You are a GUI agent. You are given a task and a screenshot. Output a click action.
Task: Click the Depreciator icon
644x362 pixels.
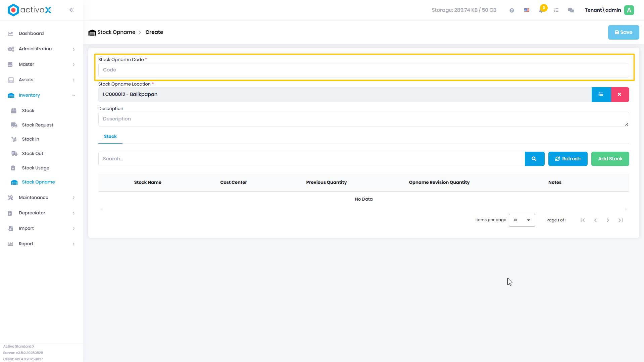coord(10,213)
